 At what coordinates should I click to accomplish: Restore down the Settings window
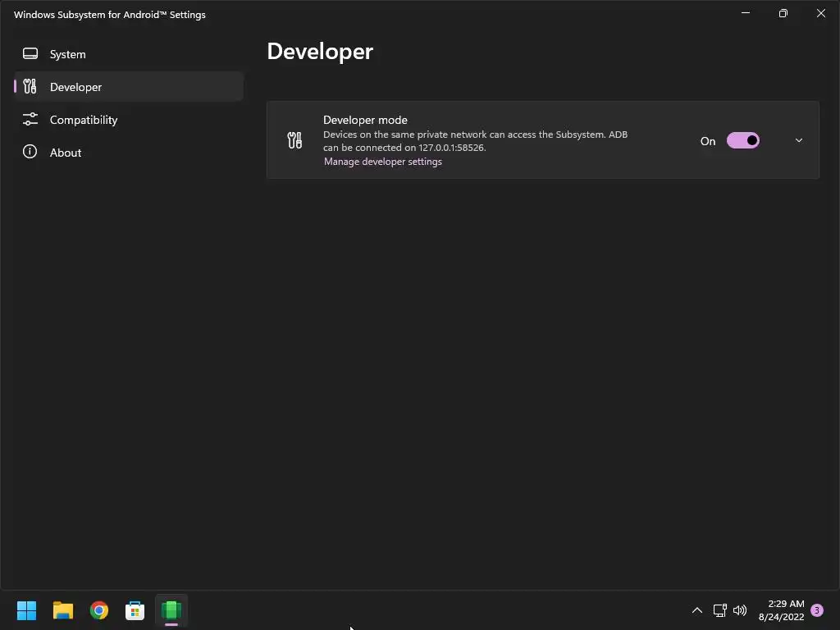[783, 13]
